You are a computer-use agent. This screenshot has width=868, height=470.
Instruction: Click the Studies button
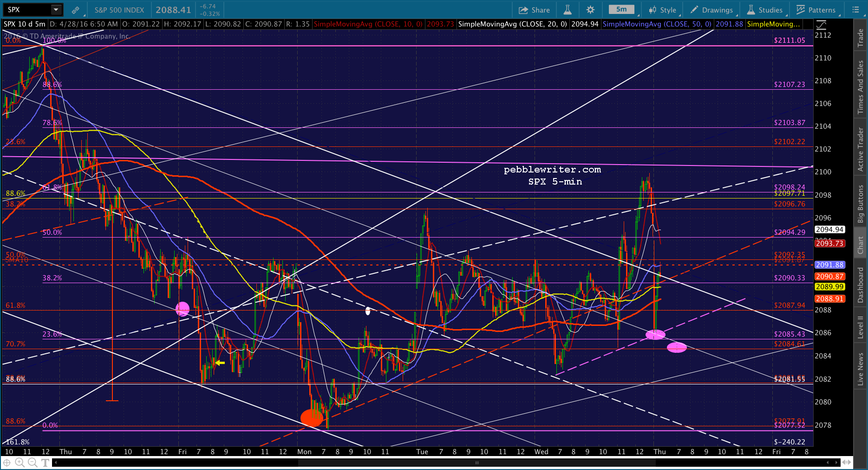(764, 10)
